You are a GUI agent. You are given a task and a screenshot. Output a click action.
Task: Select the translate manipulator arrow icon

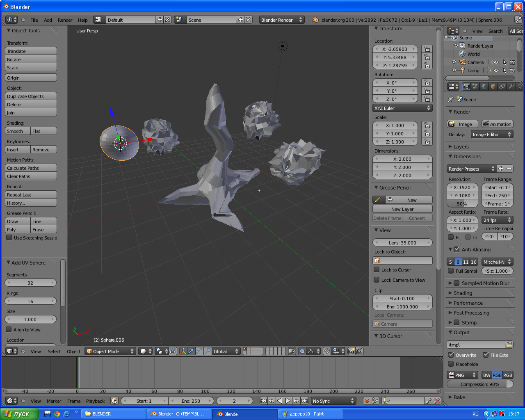(x=191, y=351)
